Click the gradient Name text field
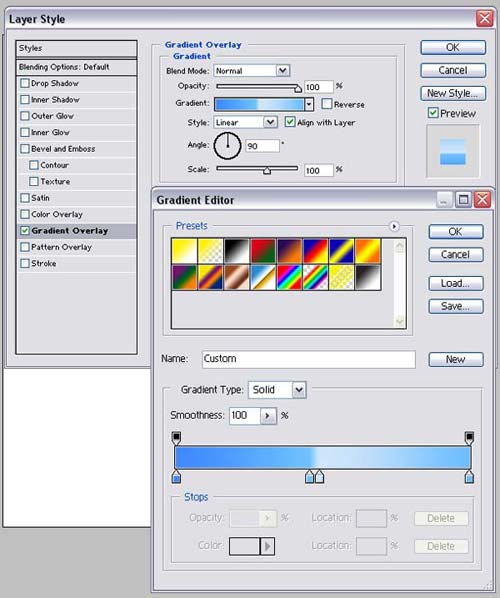The height and width of the screenshot is (598, 500). click(x=309, y=359)
